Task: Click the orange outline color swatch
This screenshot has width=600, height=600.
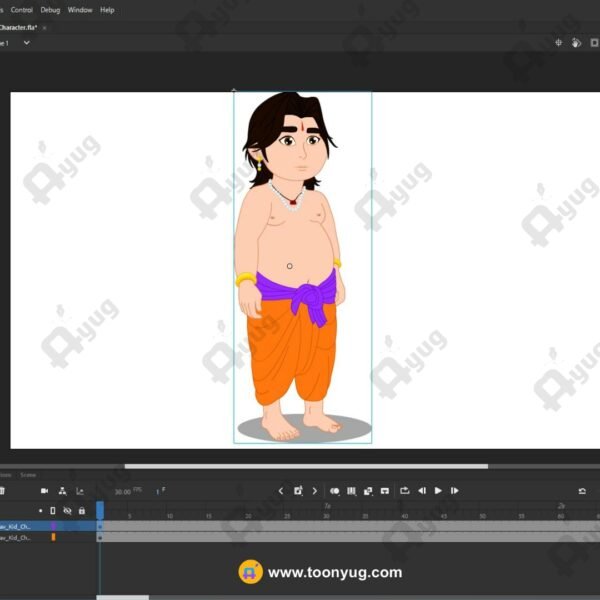Action: pos(54,538)
